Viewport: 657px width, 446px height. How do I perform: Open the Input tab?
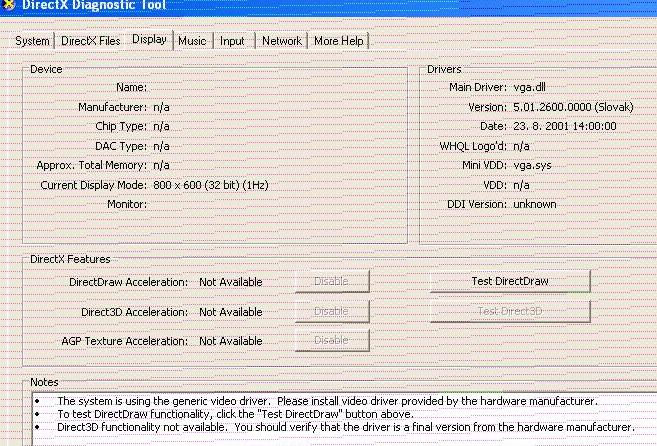pos(232,41)
